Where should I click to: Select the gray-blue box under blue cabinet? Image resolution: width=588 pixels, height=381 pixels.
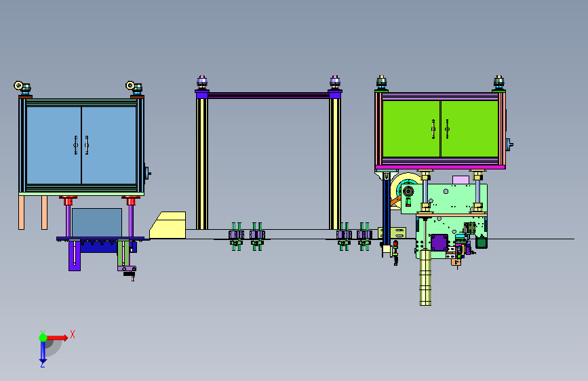[97, 222]
